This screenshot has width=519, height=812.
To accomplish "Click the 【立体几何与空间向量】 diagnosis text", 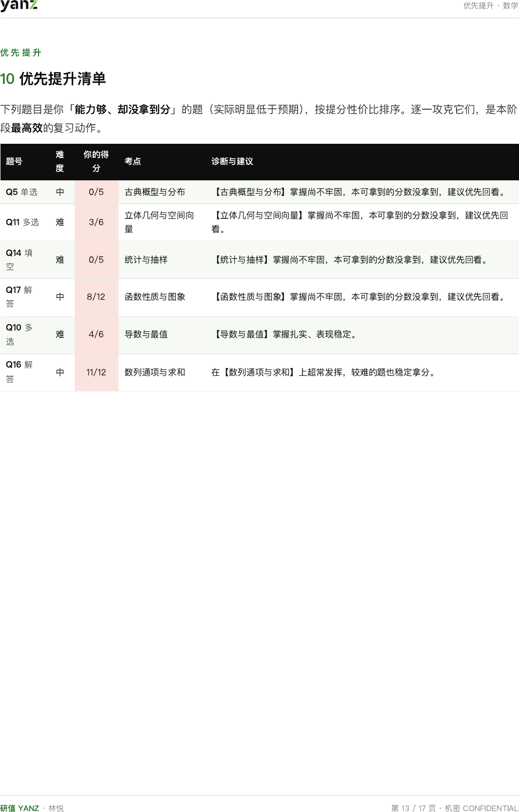I will tap(360, 222).
